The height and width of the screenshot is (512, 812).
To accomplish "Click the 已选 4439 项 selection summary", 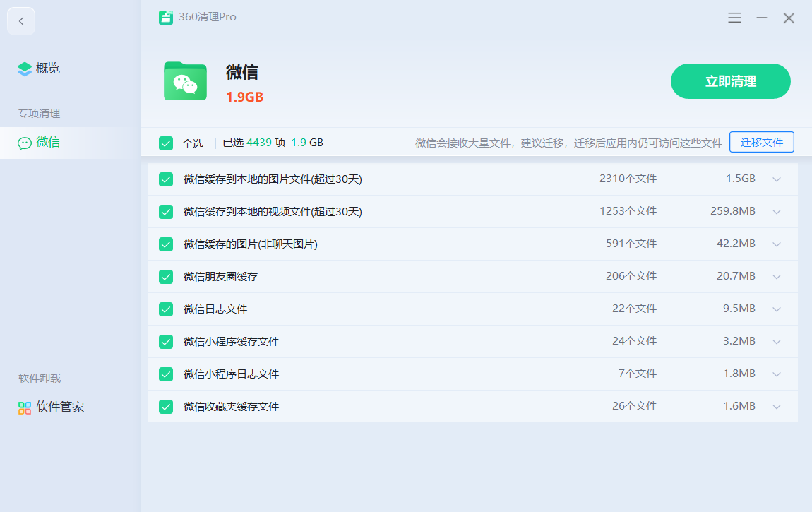I will pyautogui.click(x=253, y=143).
